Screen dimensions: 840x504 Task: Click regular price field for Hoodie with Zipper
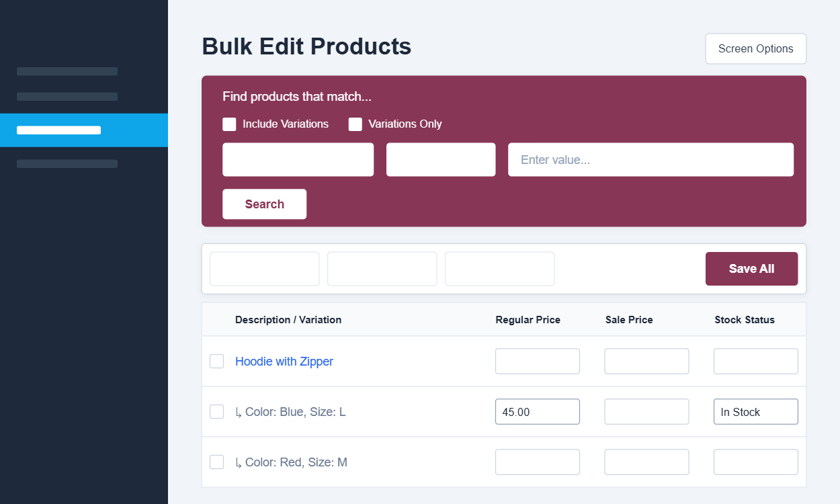[537, 362]
